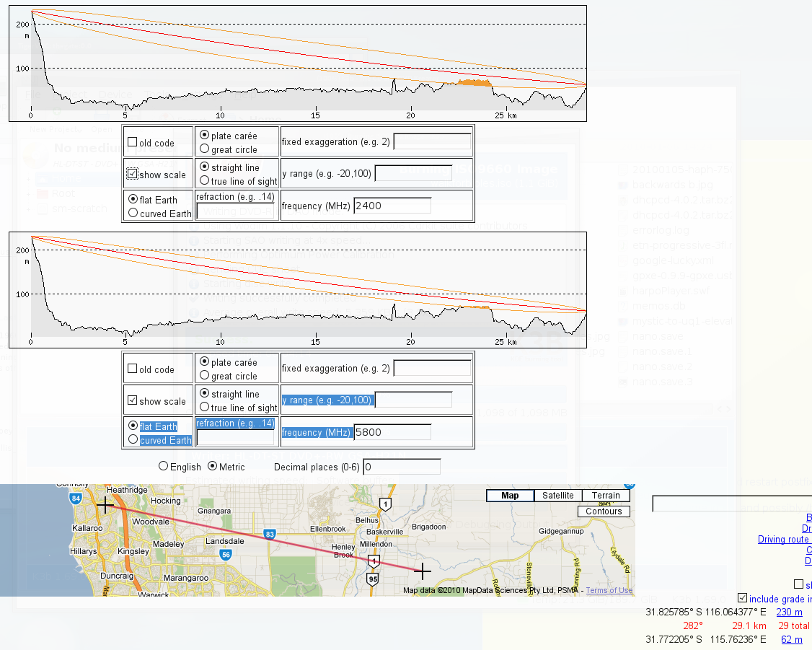
Task: Open the '230 m' elevation link
Action: (x=789, y=612)
